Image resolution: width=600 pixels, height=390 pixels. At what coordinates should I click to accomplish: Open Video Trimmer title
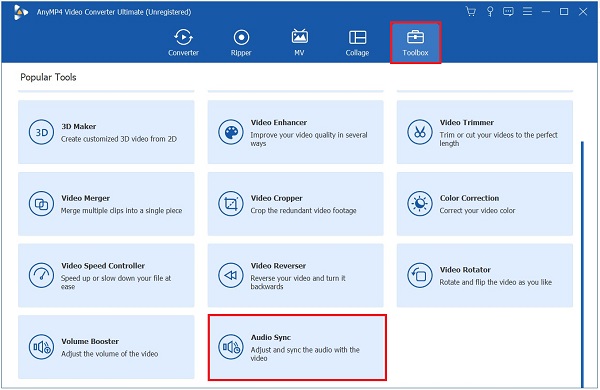tap(466, 122)
